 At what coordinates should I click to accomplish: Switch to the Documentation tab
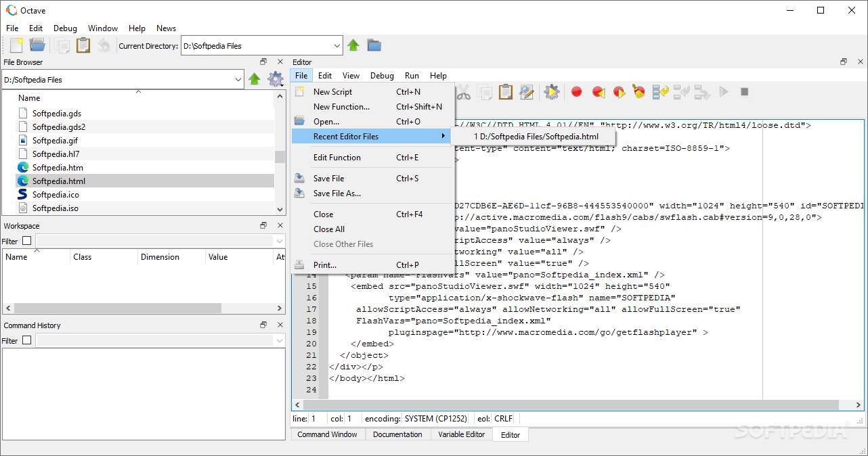click(x=397, y=434)
